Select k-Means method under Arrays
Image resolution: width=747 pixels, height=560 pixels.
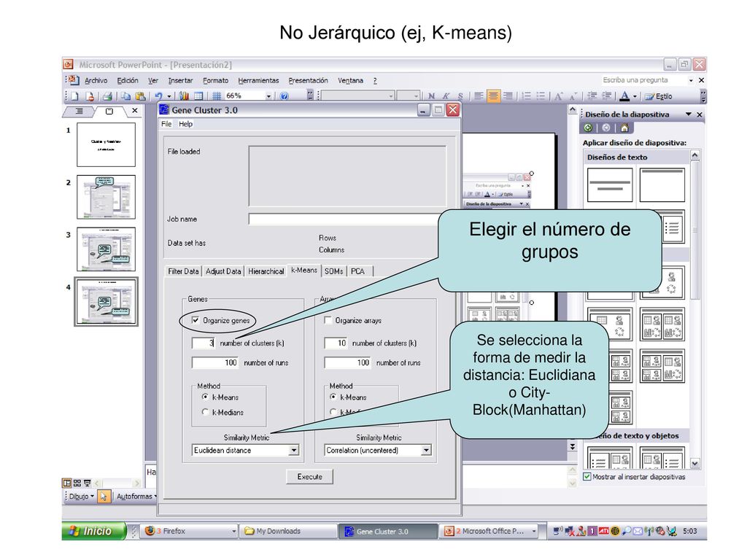(333, 397)
